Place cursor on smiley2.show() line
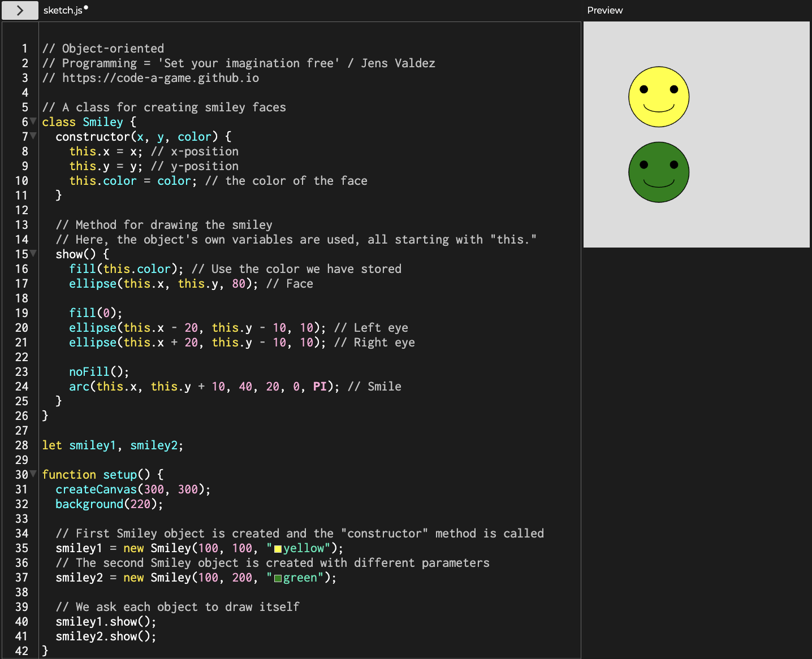Screen dimensions: 812x659 coord(105,636)
